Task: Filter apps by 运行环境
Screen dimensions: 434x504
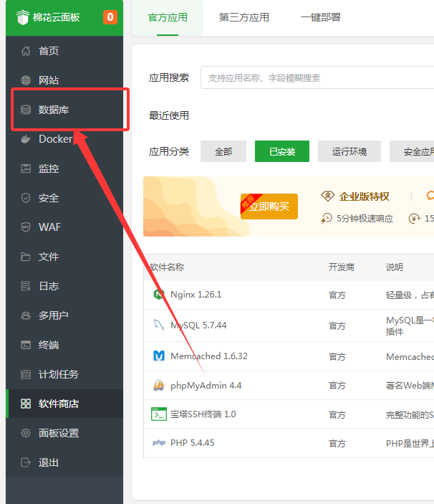Action: coord(349,151)
